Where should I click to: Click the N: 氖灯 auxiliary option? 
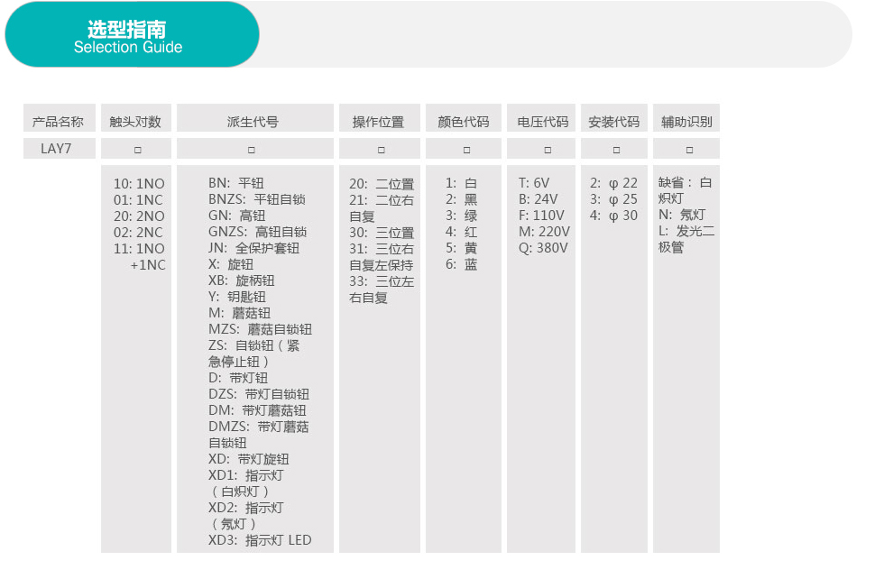[x=682, y=215]
